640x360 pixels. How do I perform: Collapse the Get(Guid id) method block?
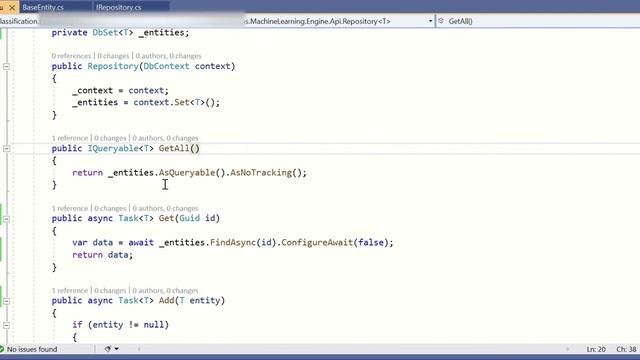point(7,219)
